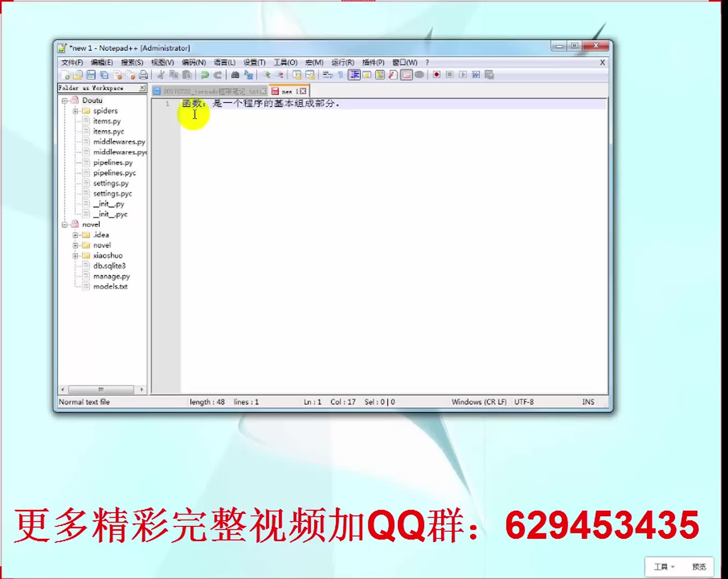
Task: Toggle the Folder as Workspace button
Action: (406, 75)
